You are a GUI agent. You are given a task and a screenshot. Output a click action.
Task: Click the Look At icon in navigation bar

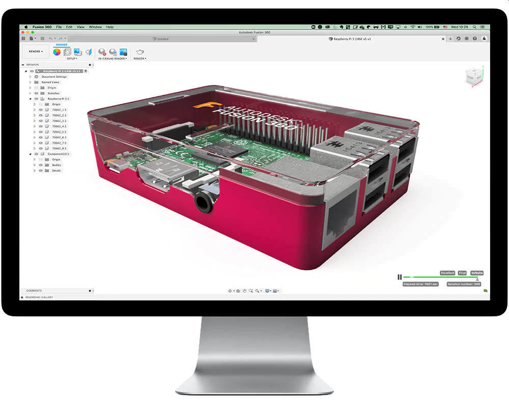pyautogui.click(x=238, y=291)
